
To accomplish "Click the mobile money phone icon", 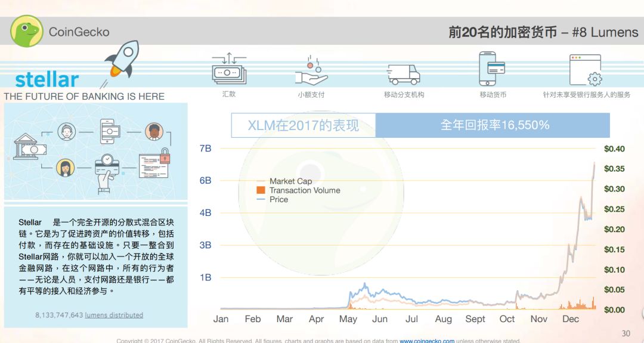I will click(x=492, y=69).
